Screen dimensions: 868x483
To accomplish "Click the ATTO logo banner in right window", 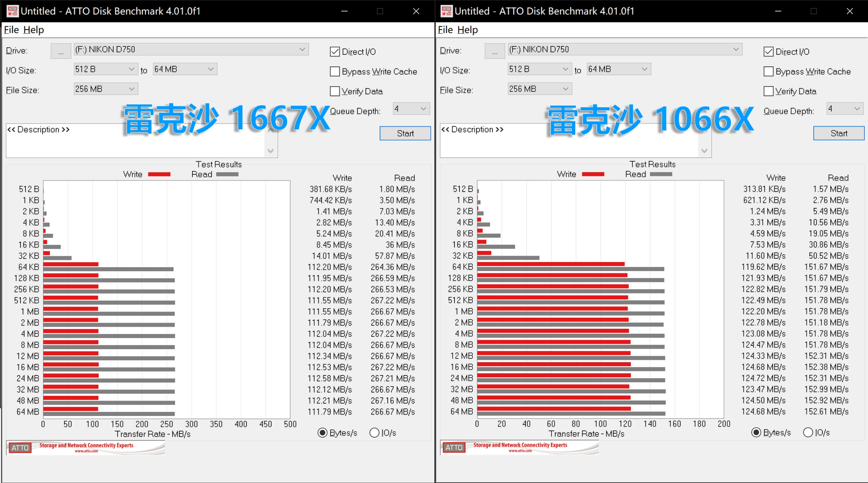I will pos(519,447).
